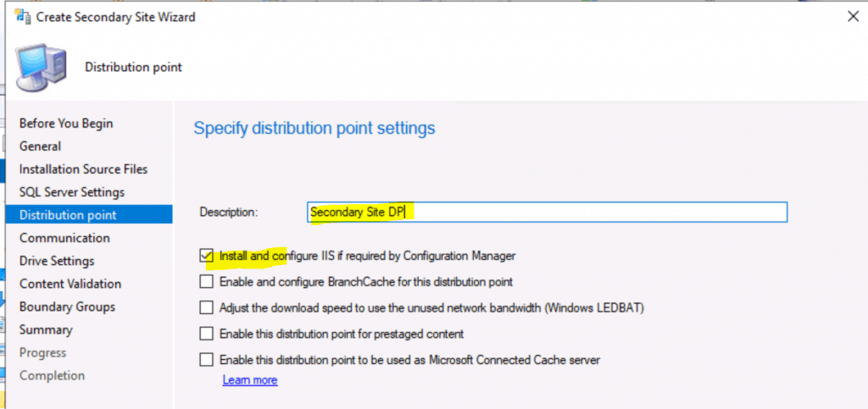The width and height of the screenshot is (868, 409).
Task: Open the Learn more link
Action: (x=249, y=380)
